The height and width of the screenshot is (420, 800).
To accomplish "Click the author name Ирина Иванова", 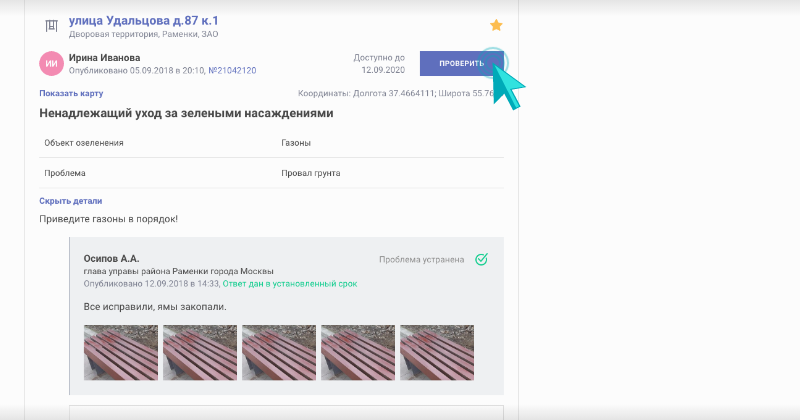I will coord(105,58).
